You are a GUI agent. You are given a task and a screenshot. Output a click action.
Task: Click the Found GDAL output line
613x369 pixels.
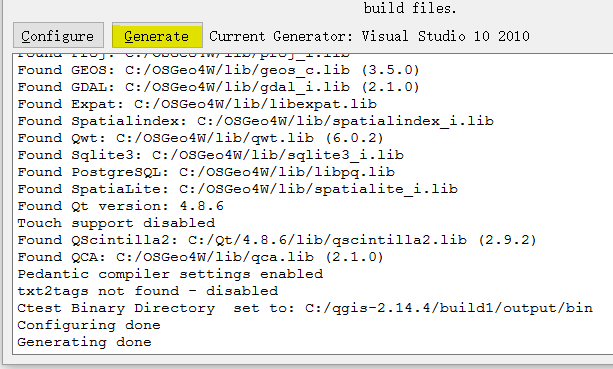pyautogui.click(x=218, y=87)
